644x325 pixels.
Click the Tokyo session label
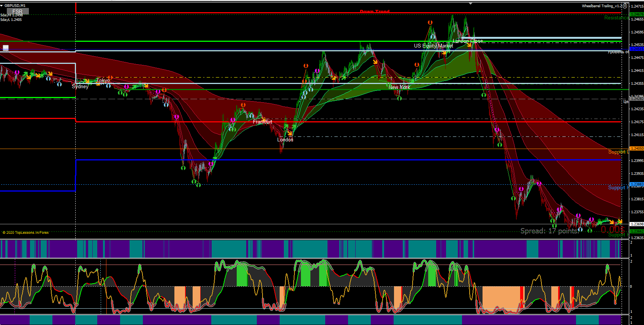coord(103,80)
